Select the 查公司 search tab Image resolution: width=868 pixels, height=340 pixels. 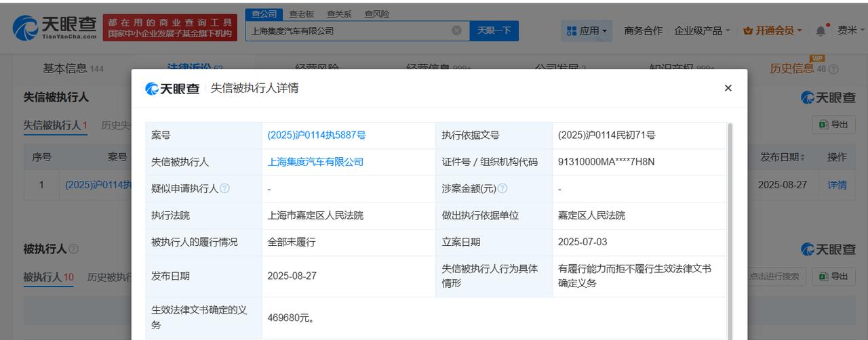tap(264, 14)
